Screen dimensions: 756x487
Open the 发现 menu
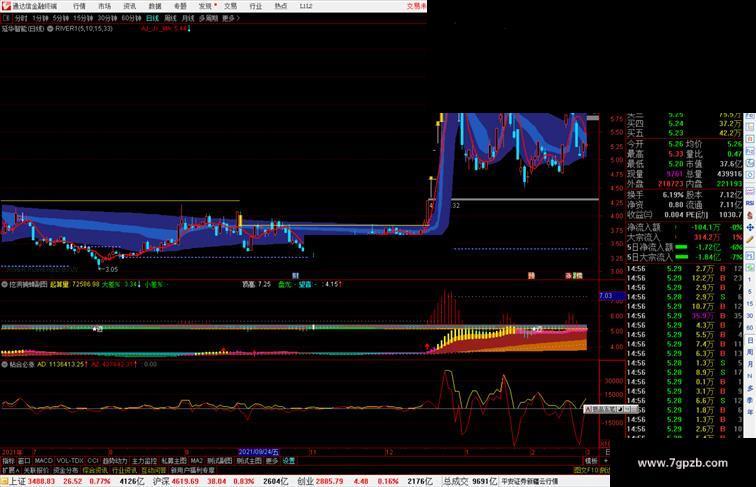[205, 6]
